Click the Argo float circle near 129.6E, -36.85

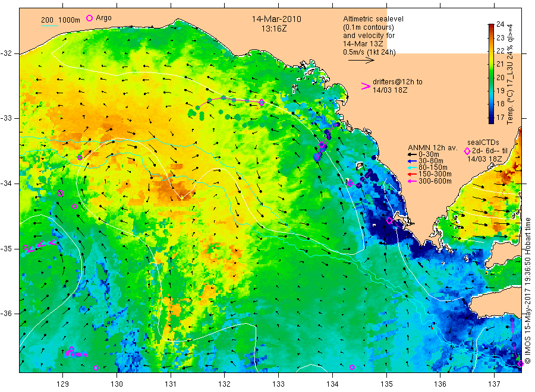[96, 368]
